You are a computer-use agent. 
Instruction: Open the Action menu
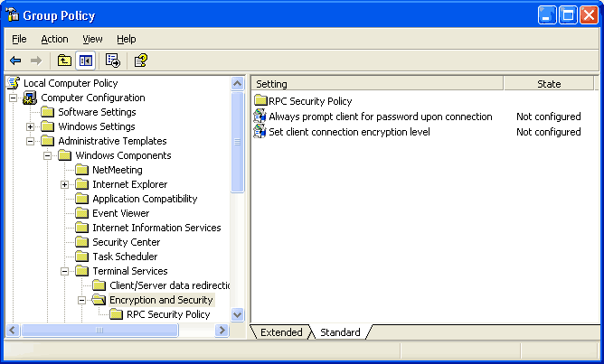[54, 39]
